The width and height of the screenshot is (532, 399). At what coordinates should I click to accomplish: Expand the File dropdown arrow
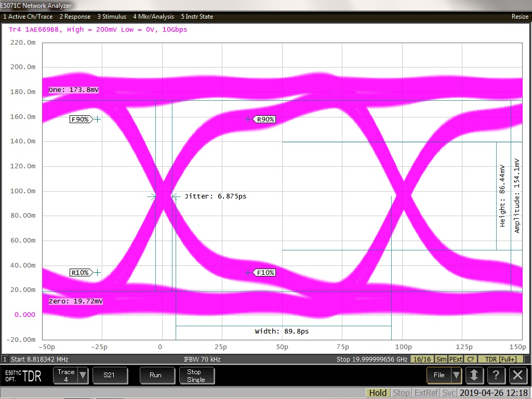pos(456,375)
